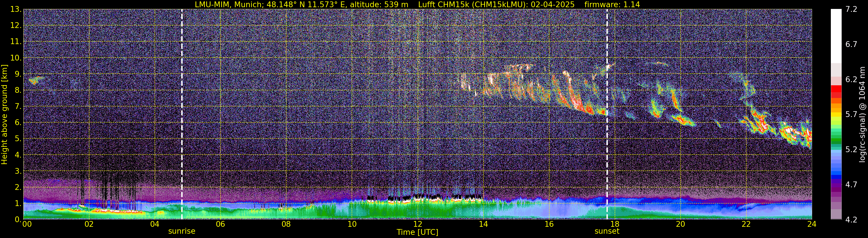This screenshot has height=238, width=868.
Task: Click the 'Height above ground [km]' axis label
Action: pyautogui.click(x=4, y=114)
